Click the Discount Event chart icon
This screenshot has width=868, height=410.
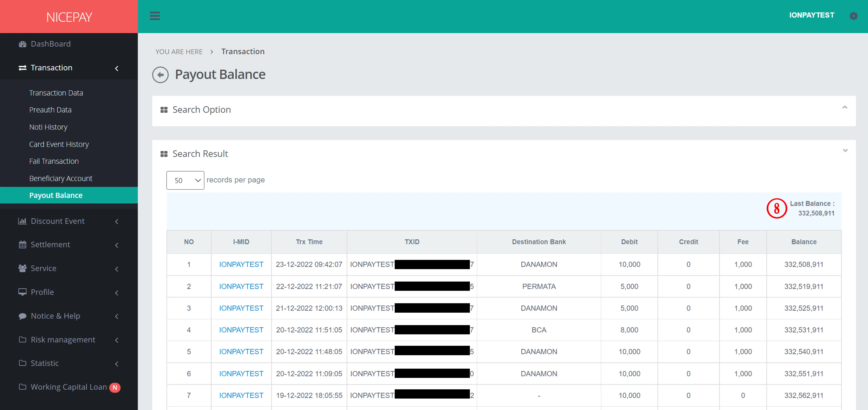22,221
